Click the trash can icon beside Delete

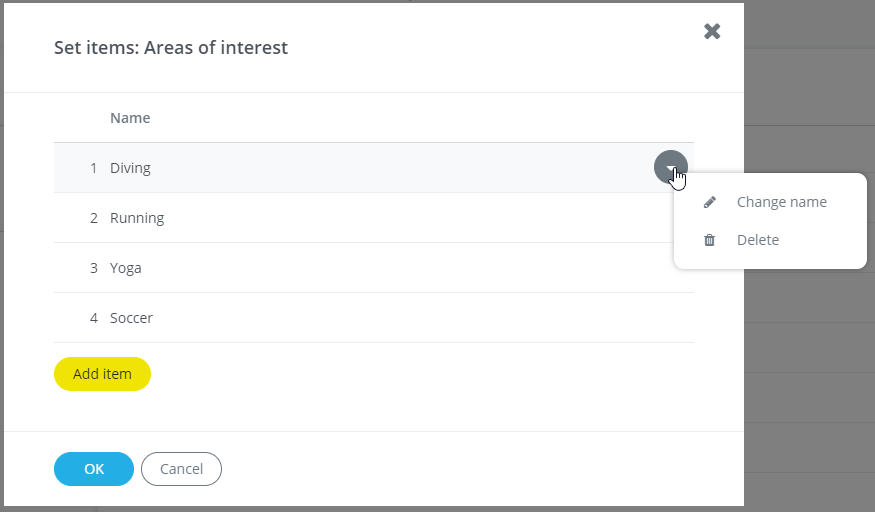(x=710, y=240)
